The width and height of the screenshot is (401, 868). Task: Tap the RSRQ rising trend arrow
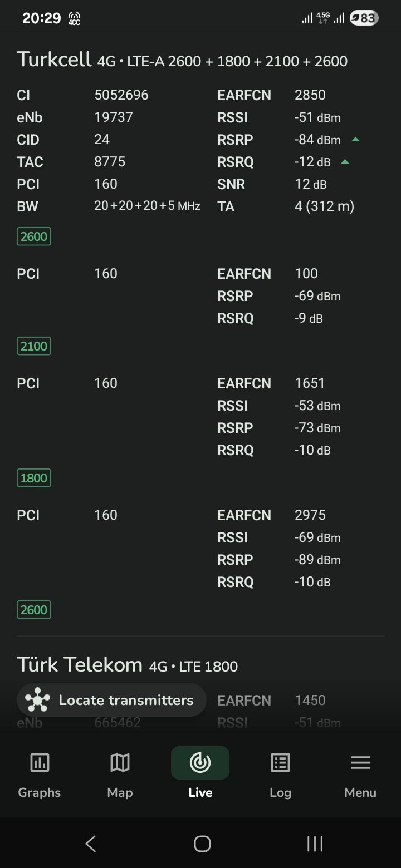[345, 162]
